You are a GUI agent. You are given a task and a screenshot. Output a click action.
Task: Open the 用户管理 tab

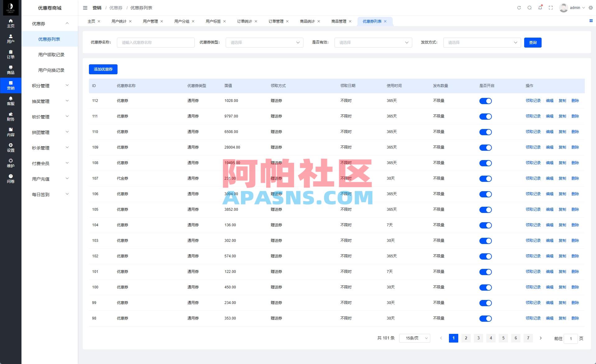pos(150,21)
